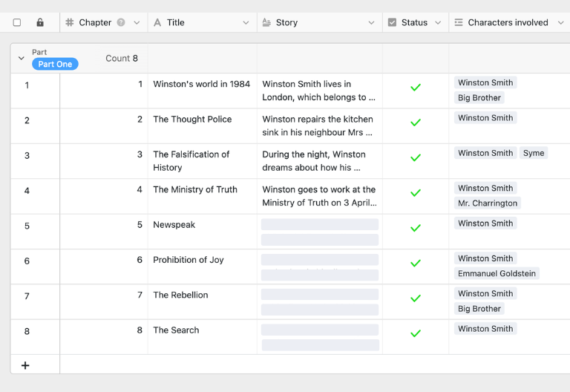This screenshot has width=570, height=392.
Task: Open the Title column dropdown arrow
Action: [x=246, y=22]
